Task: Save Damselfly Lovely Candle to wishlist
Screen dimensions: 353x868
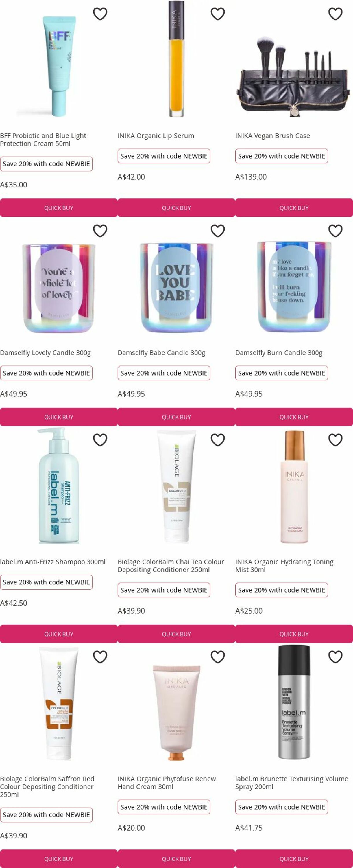Action: point(100,231)
